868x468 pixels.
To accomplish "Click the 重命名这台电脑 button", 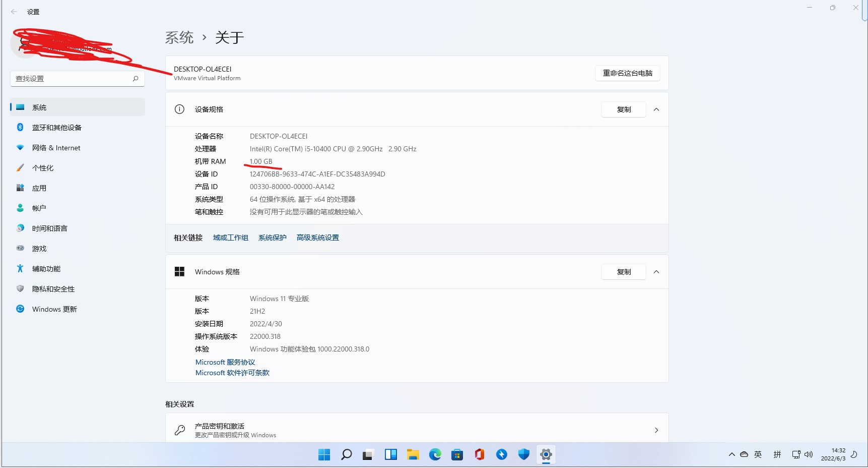I will click(x=628, y=73).
